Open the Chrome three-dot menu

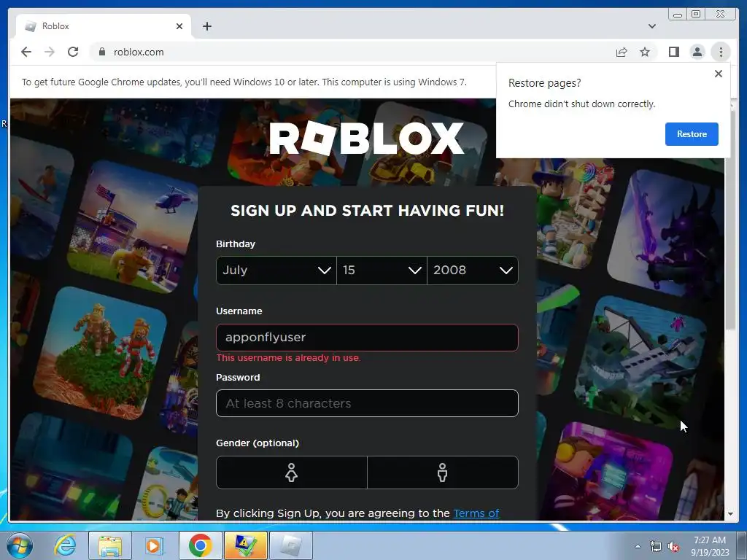pos(721,52)
